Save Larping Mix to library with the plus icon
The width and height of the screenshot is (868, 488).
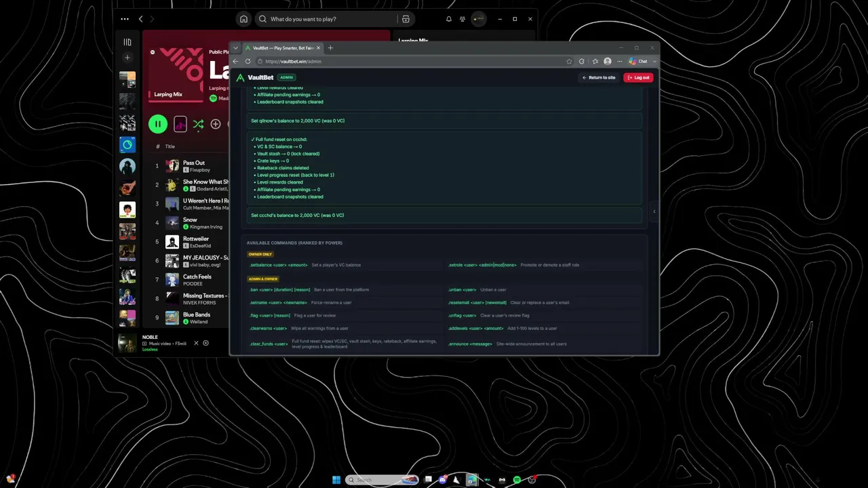[x=216, y=124]
